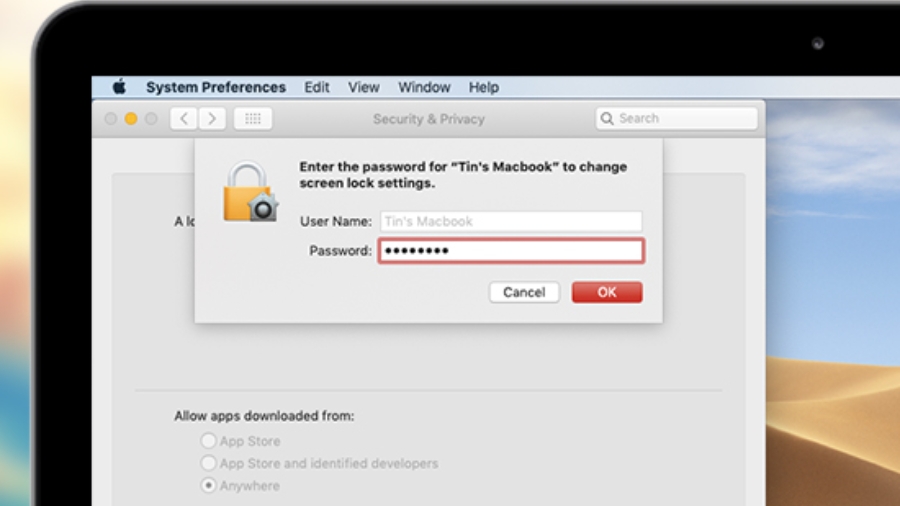Open the Help menu
900x506 pixels.
(x=484, y=87)
